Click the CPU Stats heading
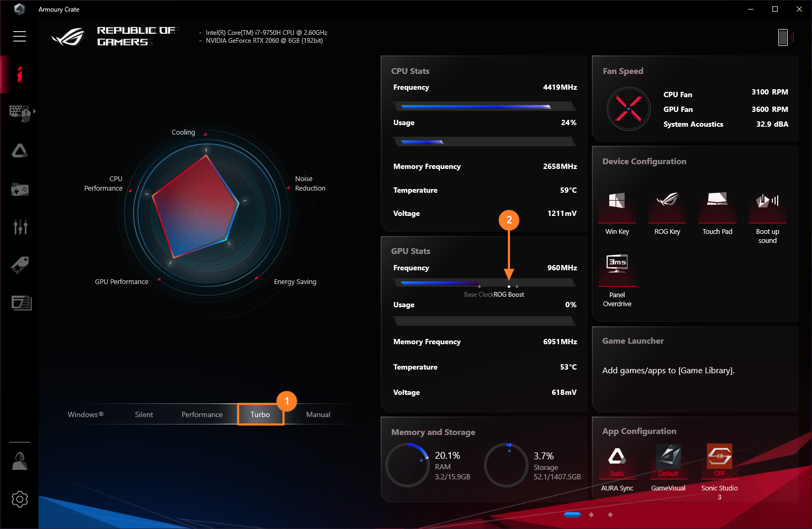812x529 pixels. tap(410, 71)
